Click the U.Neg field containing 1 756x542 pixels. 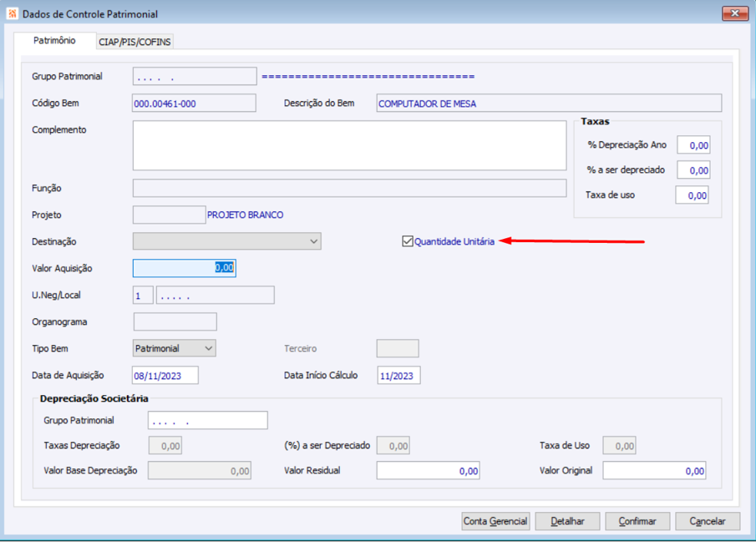click(143, 295)
